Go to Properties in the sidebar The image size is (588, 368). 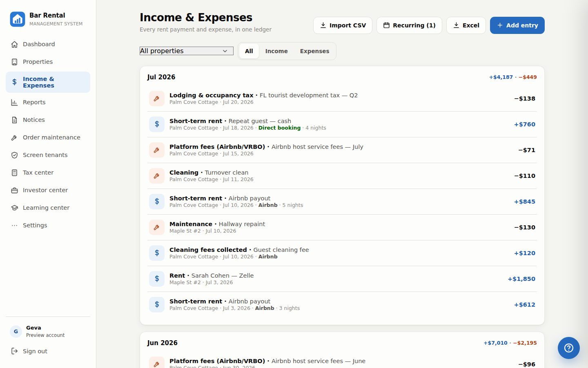click(x=48, y=62)
